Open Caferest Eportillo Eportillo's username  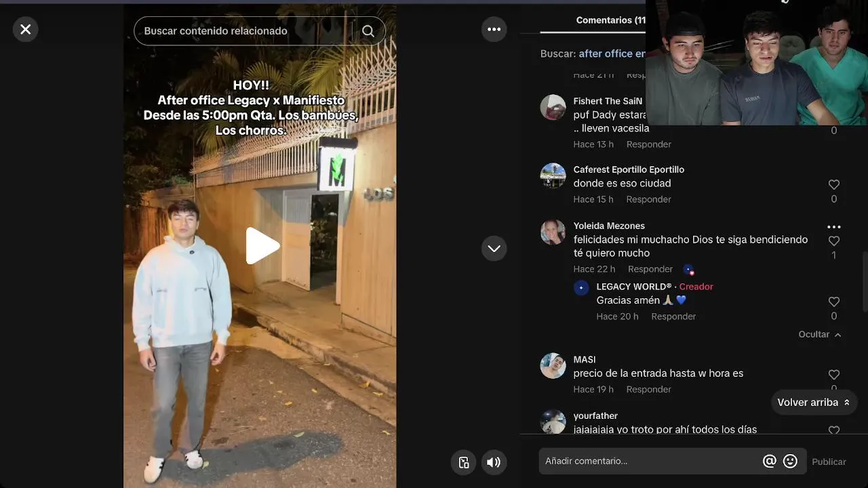click(x=629, y=169)
